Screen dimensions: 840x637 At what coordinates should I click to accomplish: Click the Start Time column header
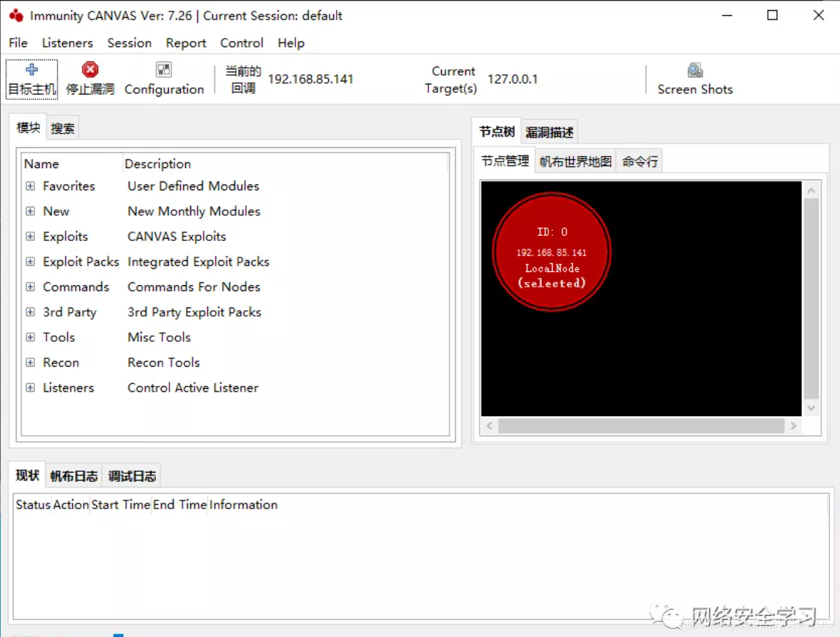click(x=121, y=505)
